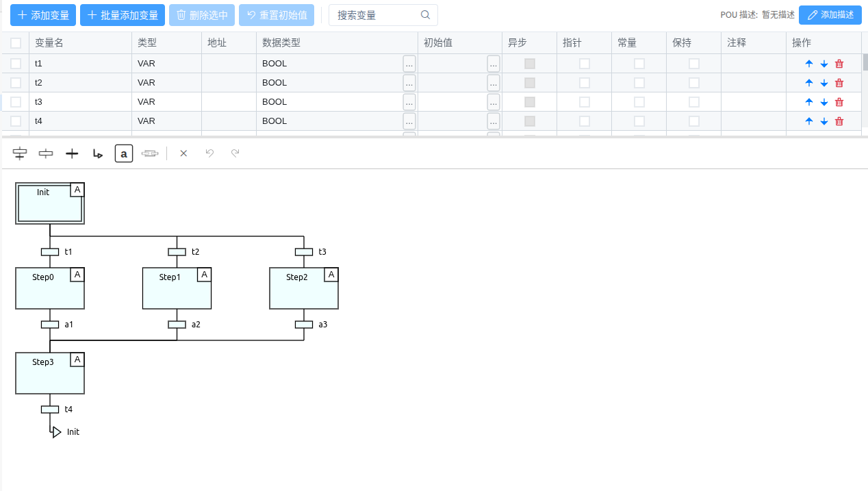Select the add transition tool icon
Viewport: 868px width, 491px height.
tap(72, 153)
